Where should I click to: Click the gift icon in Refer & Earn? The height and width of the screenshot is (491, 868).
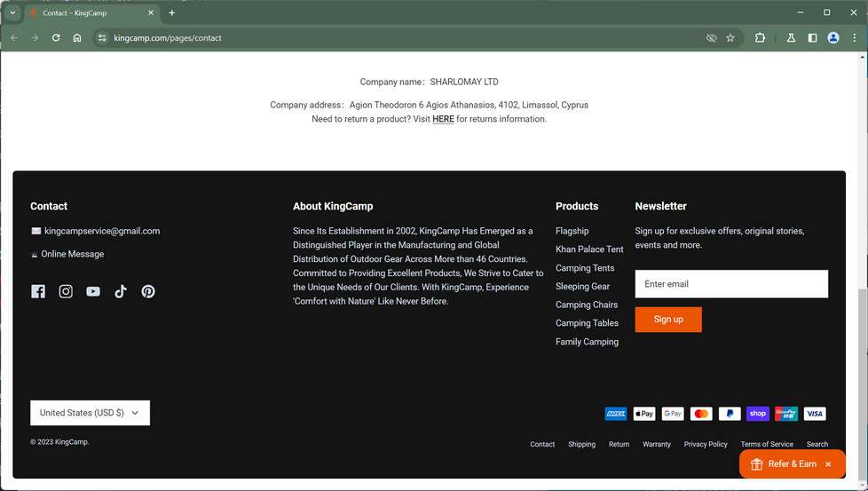click(757, 464)
